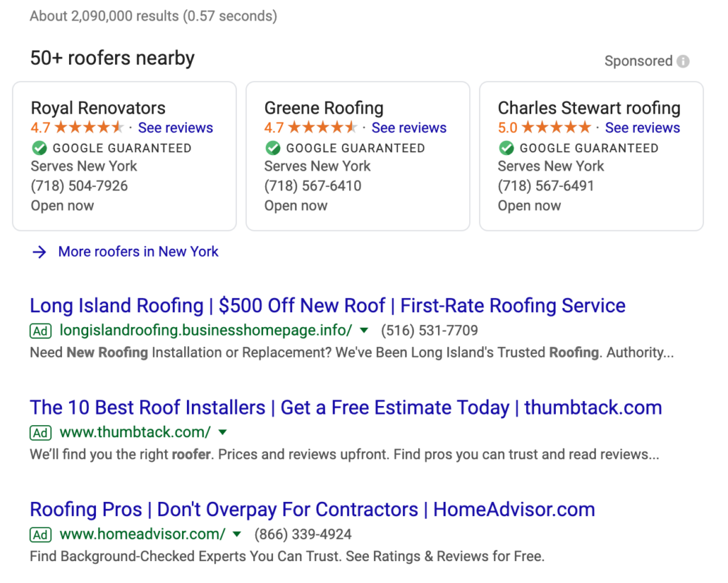Viewport: 728px width, 583px height.
Task: Click the green Ad badge on Long Island Roofing
Action: (x=41, y=331)
